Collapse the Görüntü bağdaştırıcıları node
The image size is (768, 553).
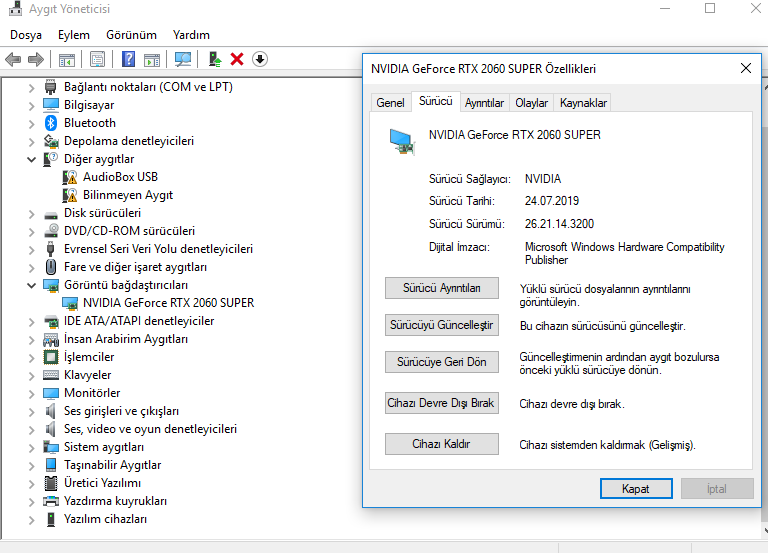(x=31, y=285)
